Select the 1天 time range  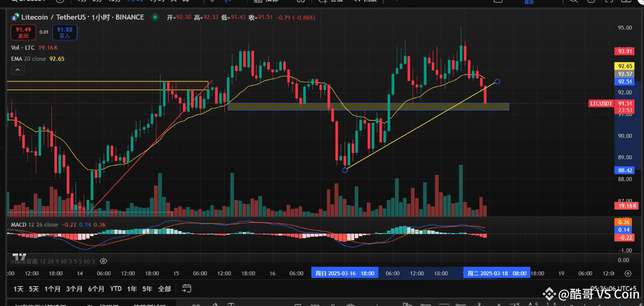(x=19, y=289)
